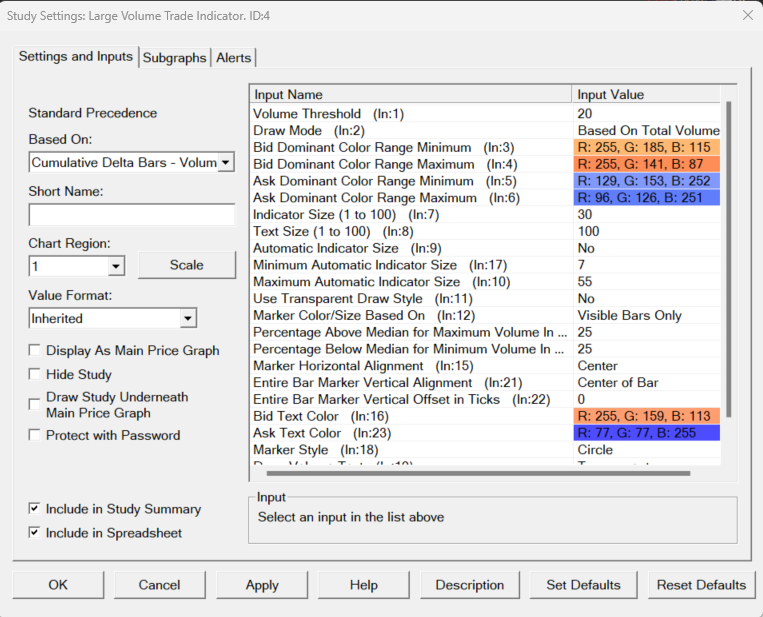763x617 pixels.
Task: Click the Reset Defaults button
Action: tap(700, 585)
